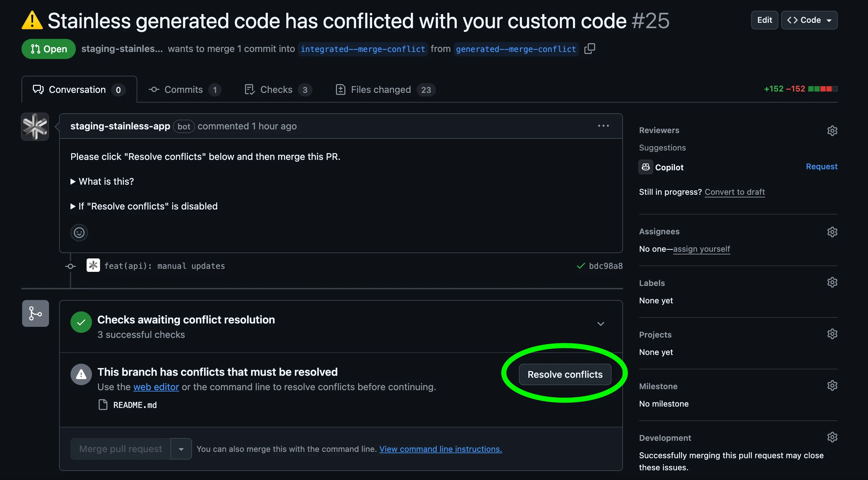The width and height of the screenshot is (868, 480).
Task: Expand "If Resolve conflicts is disabled" section
Action: (x=148, y=206)
